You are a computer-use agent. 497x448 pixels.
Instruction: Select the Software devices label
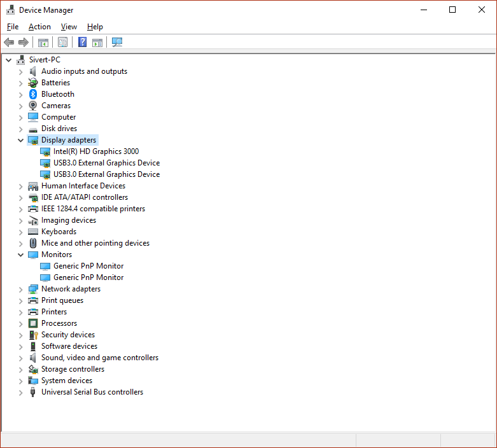click(69, 346)
